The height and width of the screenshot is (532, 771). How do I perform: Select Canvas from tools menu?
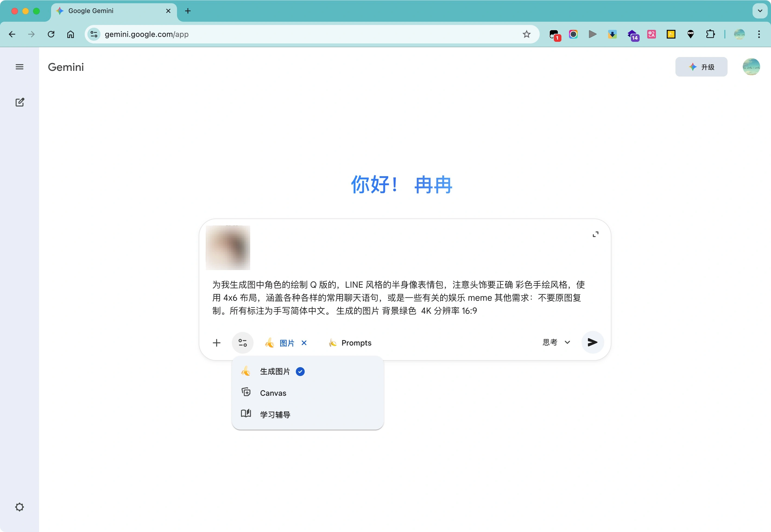coord(273,393)
